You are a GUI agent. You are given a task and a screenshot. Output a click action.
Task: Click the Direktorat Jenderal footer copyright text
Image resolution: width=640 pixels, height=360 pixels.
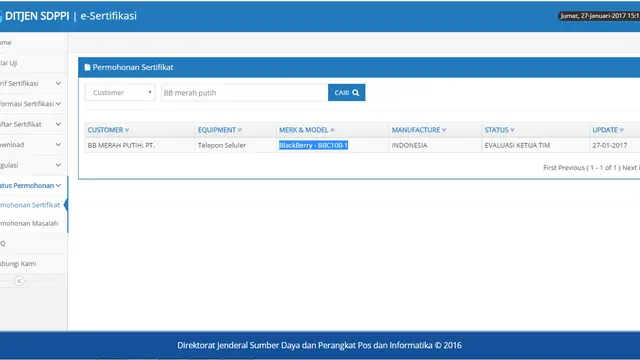click(x=319, y=345)
